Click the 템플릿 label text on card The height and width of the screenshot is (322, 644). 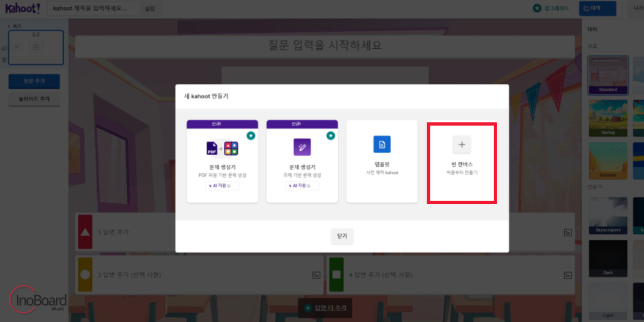(x=382, y=164)
